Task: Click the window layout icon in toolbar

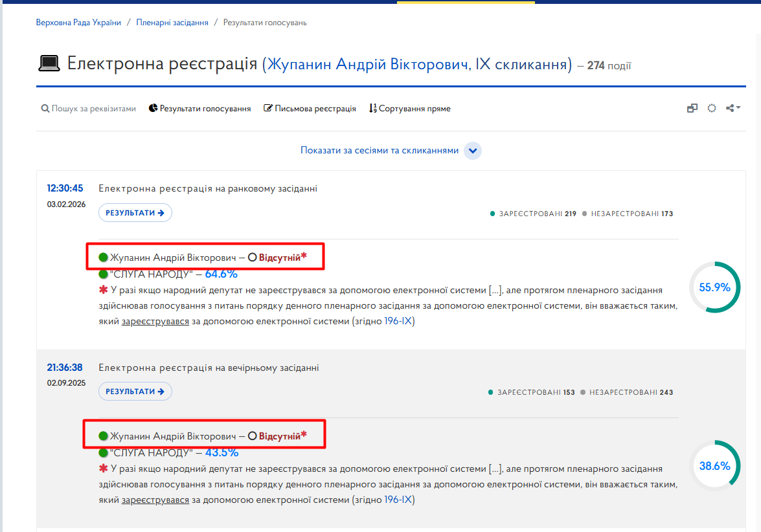Action: (692, 108)
